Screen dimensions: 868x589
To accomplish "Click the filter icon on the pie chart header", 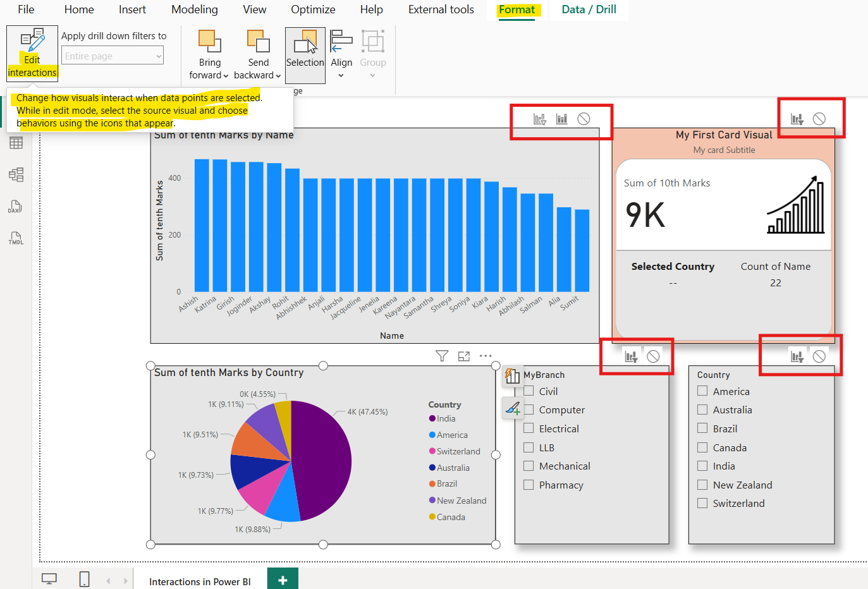I will (441, 356).
